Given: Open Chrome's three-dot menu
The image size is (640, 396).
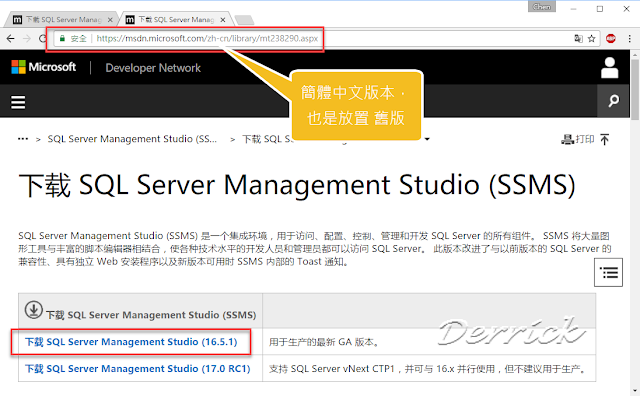Looking at the screenshot, I should coord(629,38).
